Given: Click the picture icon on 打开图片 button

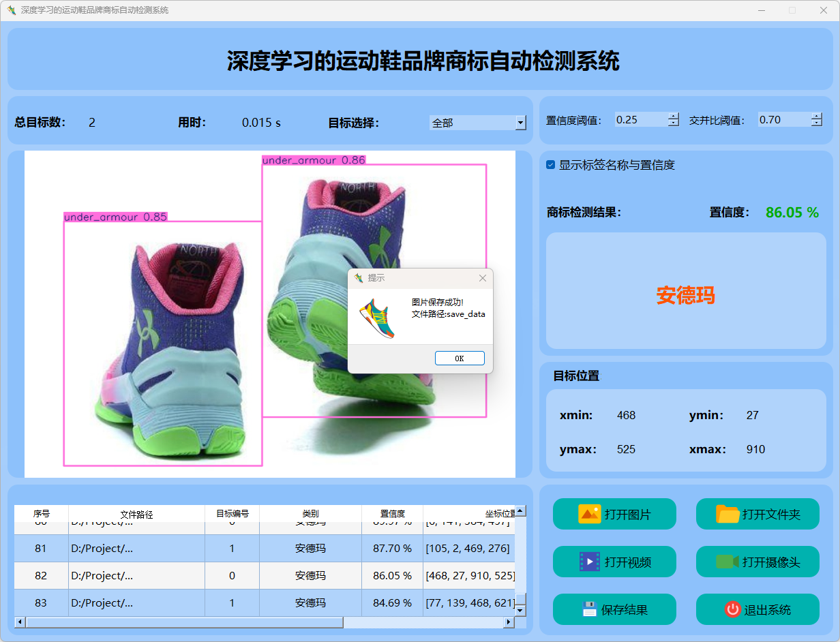Looking at the screenshot, I should coord(589,514).
